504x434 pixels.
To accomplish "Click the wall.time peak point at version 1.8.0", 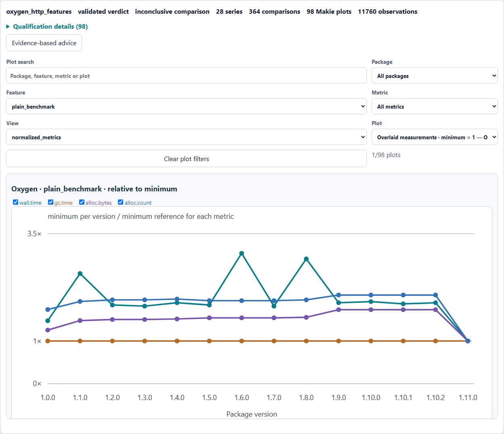I will (306, 259).
